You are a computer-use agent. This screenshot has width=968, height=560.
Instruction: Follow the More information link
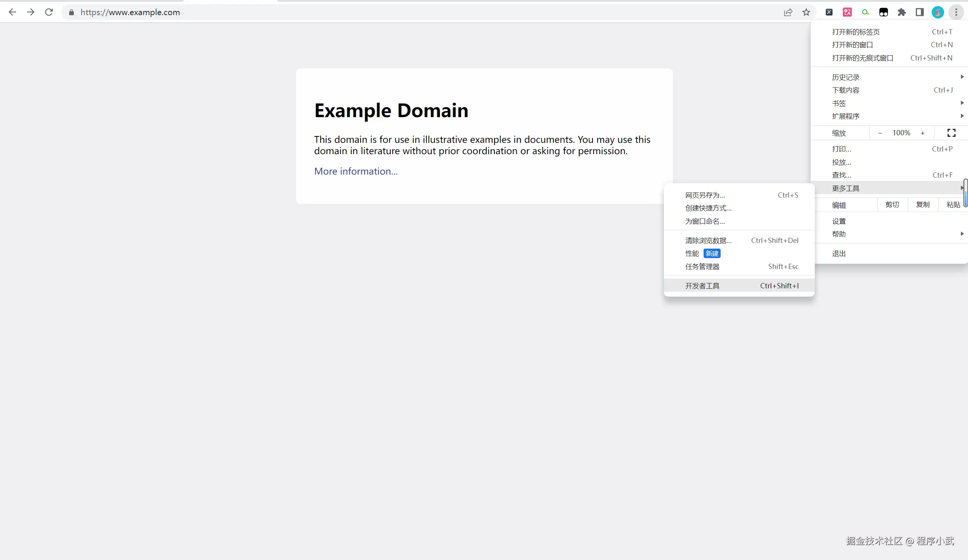coord(356,171)
